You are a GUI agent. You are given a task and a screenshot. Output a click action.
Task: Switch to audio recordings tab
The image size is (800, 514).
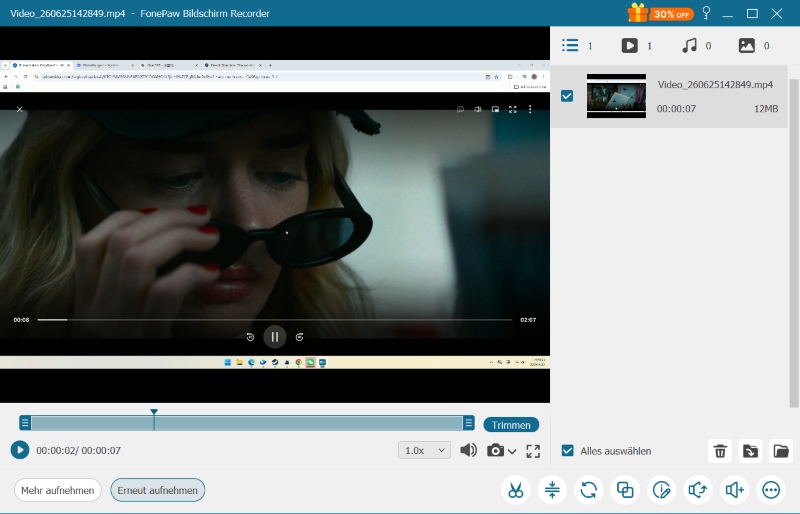point(696,46)
